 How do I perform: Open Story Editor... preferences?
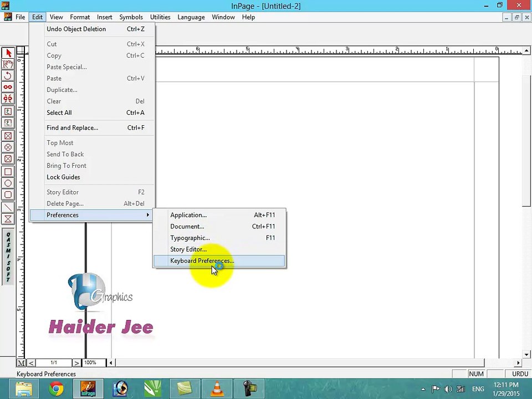[x=219, y=249]
